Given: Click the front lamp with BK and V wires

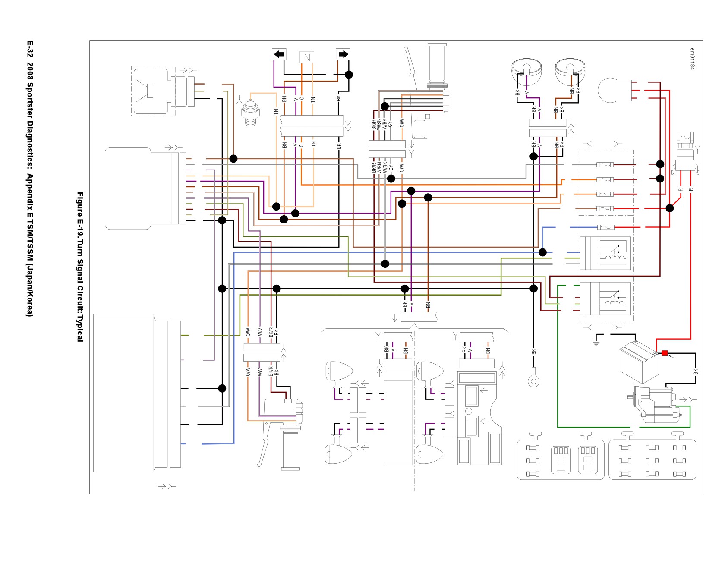Looking at the screenshot, I should (526, 72).
